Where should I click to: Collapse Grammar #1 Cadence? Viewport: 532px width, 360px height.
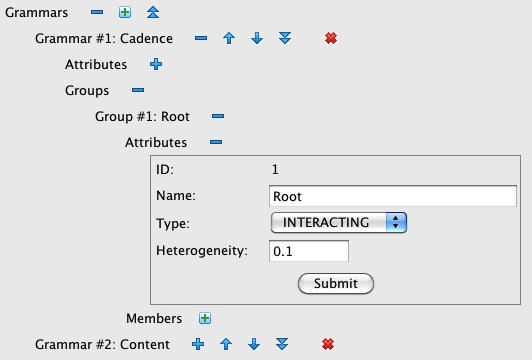tap(201, 38)
